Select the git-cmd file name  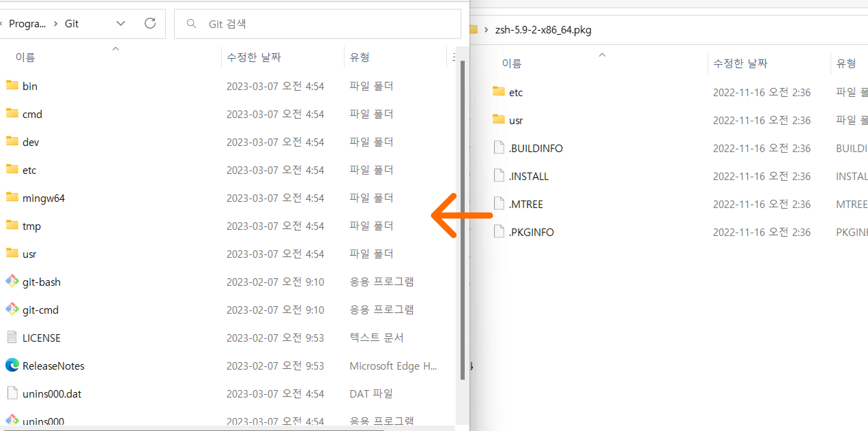[41, 310]
